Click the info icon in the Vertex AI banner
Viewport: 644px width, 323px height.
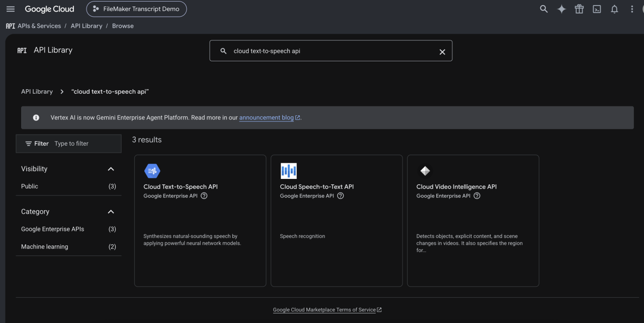(36, 117)
